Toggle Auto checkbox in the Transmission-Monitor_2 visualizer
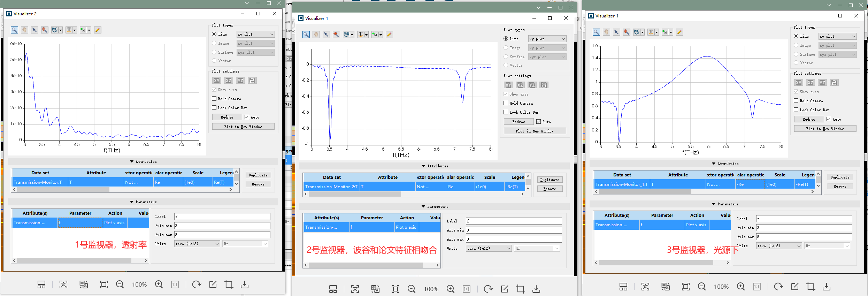Viewport: 868px width, 296px height. click(538, 122)
